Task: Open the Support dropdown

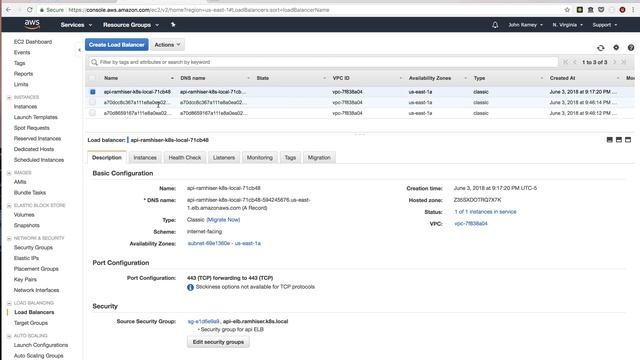Action: 604,25
